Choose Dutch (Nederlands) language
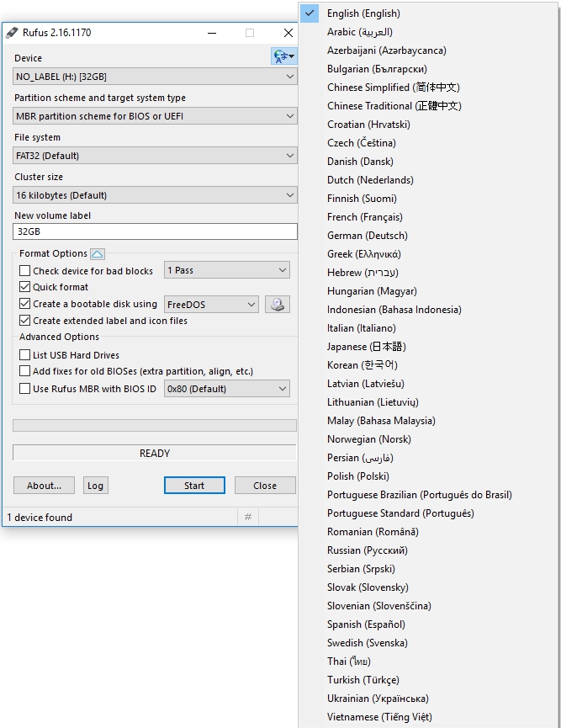The height and width of the screenshot is (728, 561). (x=428, y=180)
